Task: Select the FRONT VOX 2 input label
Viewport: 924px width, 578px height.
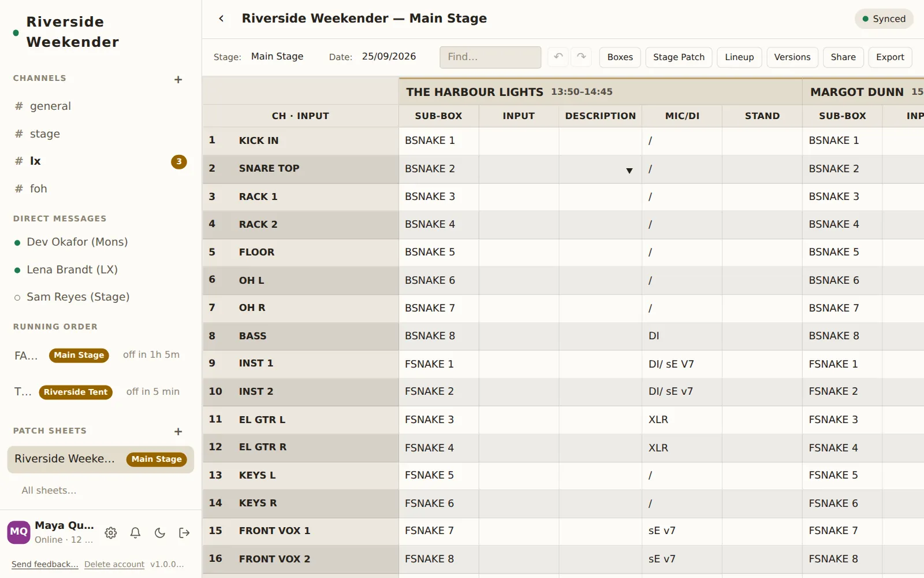Action: pos(274,559)
